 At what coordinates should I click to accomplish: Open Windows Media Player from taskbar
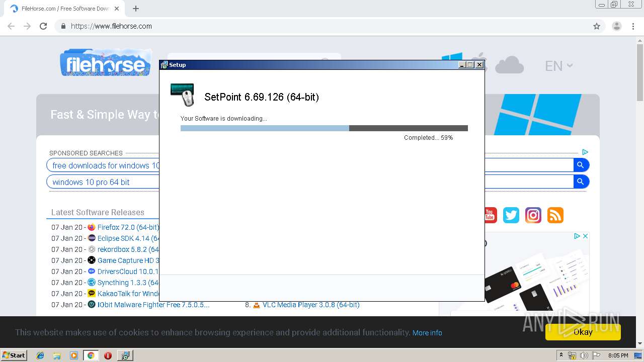pyautogui.click(x=74, y=355)
